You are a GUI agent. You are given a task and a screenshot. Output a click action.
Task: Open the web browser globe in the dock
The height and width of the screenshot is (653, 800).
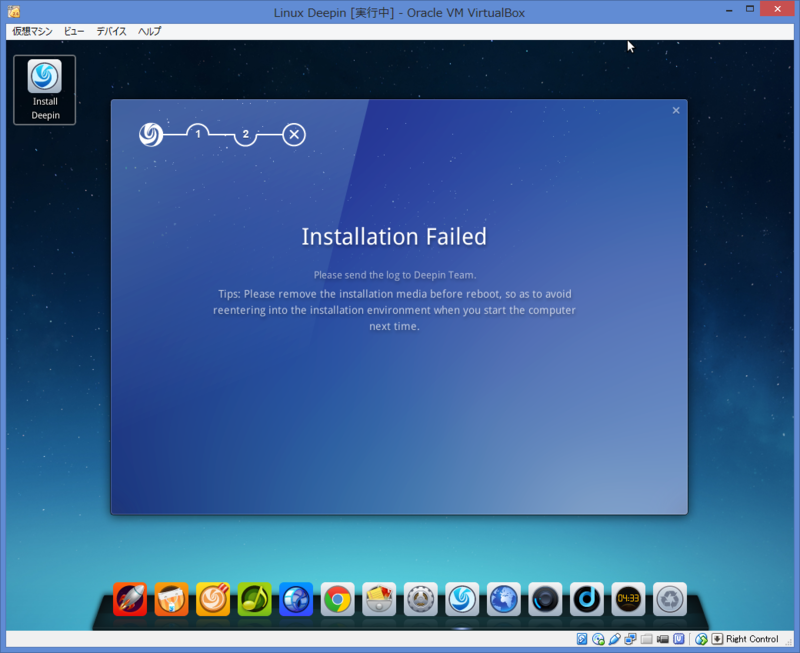503,599
